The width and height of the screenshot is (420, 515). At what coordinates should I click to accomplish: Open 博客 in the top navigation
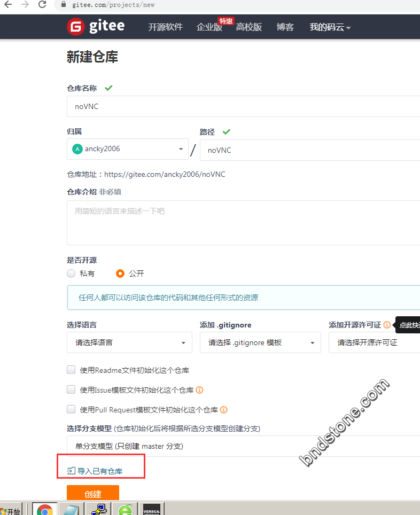pos(285,27)
